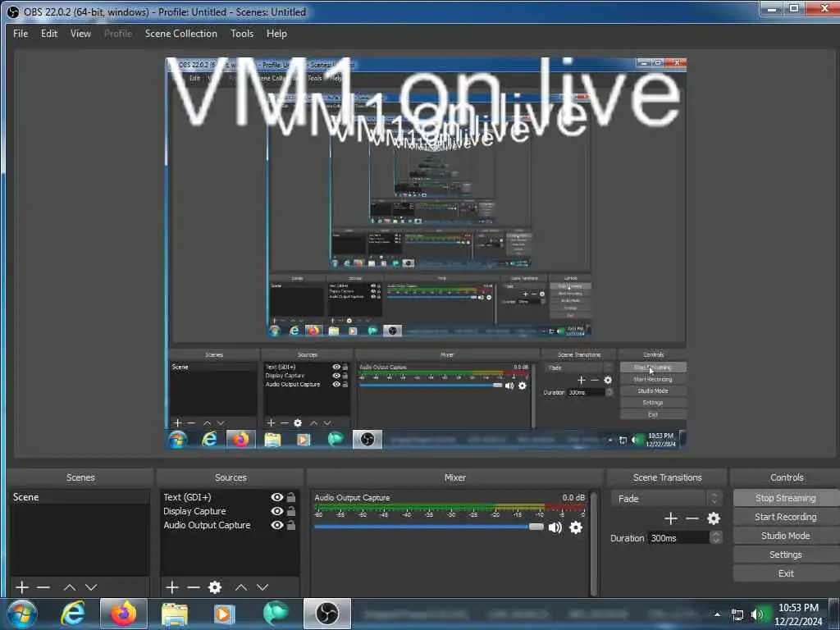
Task: Open the Edit menu
Action: coord(49,33)
